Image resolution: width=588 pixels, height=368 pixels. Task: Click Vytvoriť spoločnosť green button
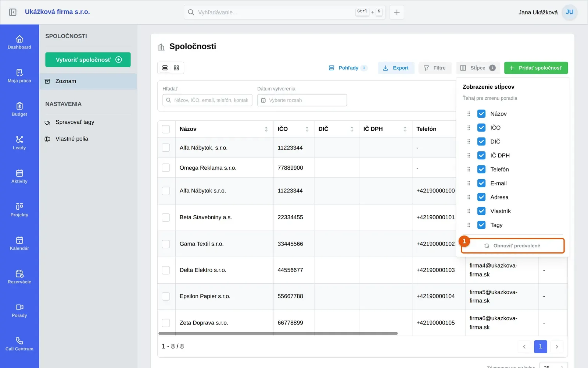[x=88, y=60]
